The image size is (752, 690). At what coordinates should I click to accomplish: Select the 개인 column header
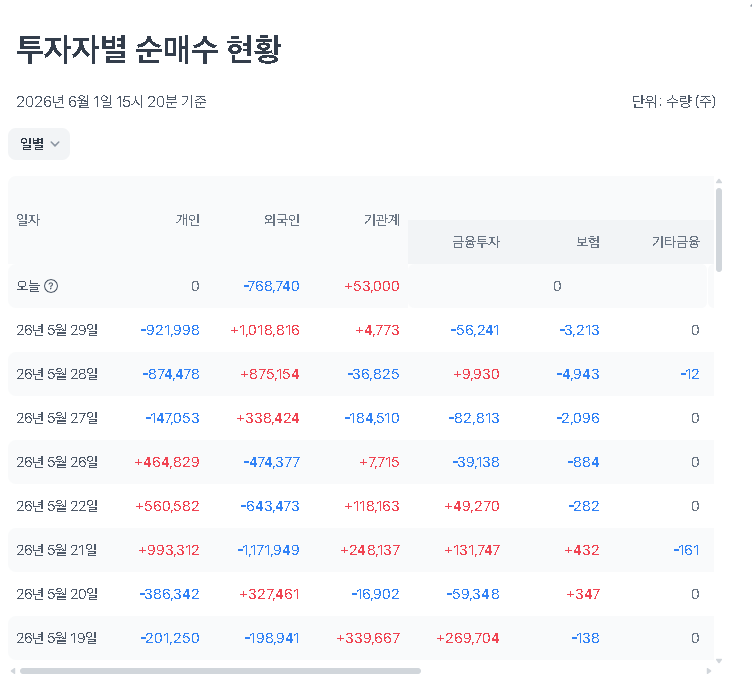click(x=188, y=220)
